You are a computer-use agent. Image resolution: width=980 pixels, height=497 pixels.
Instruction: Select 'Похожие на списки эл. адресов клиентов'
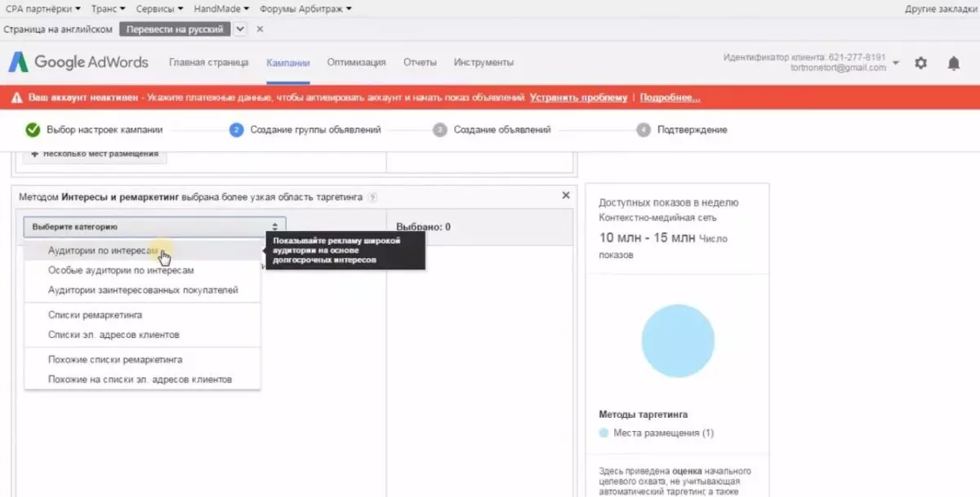(x=143, y=379)
